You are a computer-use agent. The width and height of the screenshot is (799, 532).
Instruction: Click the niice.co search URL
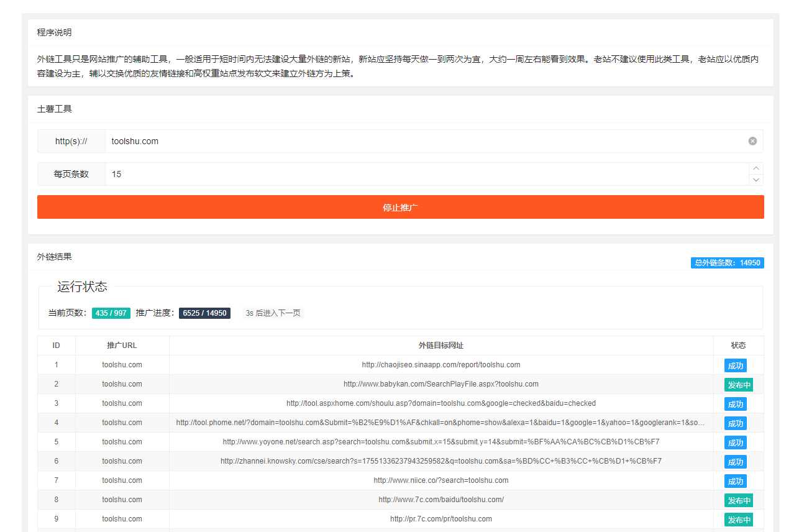441,480
